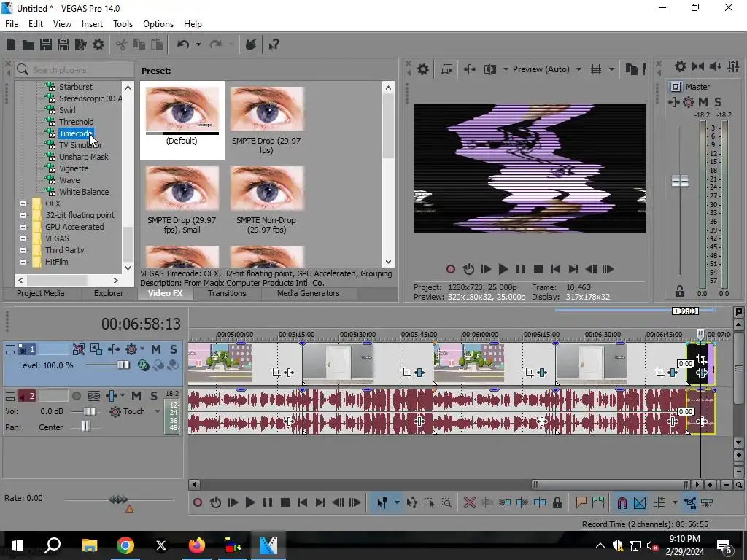
Task: Click the Undo arrow
Action: pyautogui.click(x=183, y=44)
